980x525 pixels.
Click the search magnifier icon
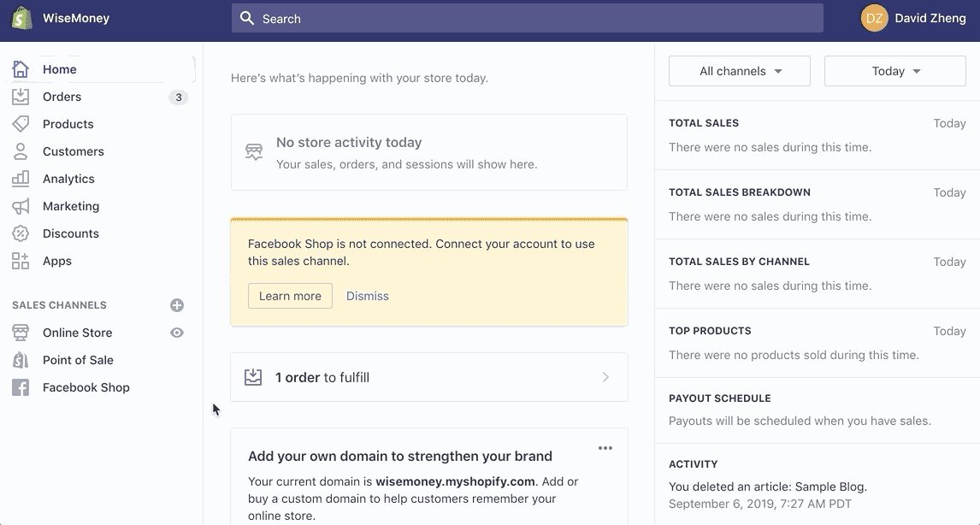247,18
